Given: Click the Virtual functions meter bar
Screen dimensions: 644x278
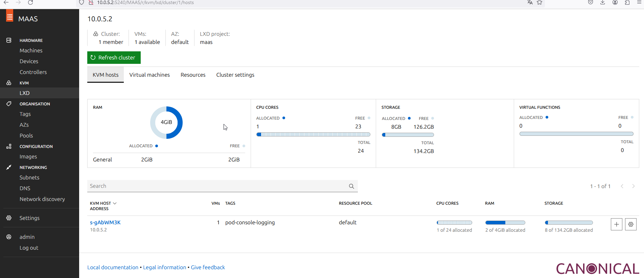Looking at the screenshot, I should [576, 134].
